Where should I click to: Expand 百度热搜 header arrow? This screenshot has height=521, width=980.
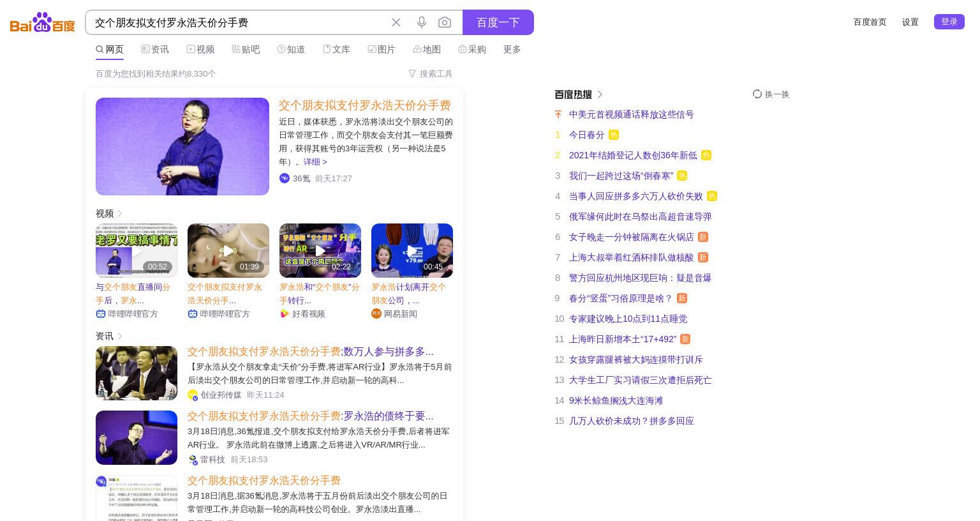pos(600,94)
